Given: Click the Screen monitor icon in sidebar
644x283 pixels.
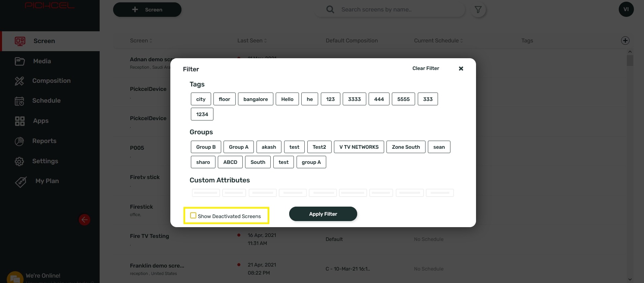Looking at the screenshot, I should tap(20, 41).
